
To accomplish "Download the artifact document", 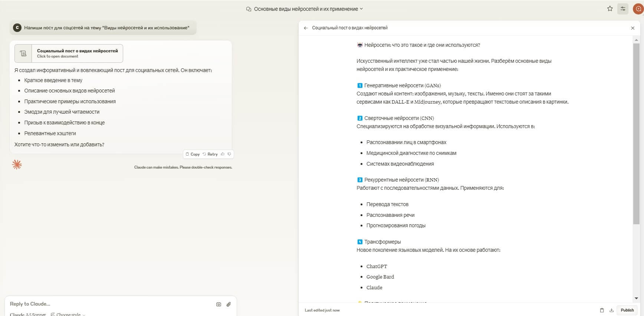I will tap(611, 310).
